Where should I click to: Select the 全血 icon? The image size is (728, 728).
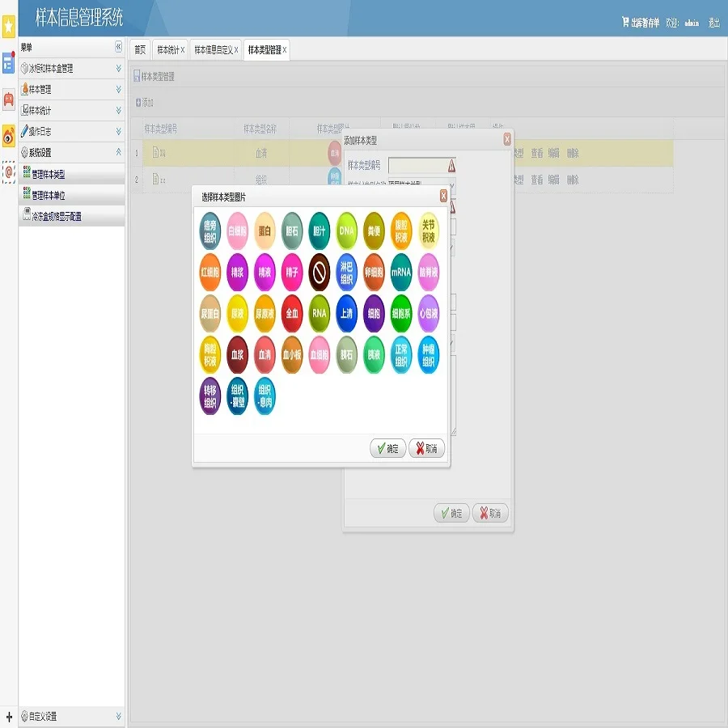click(x=292, y=313)
